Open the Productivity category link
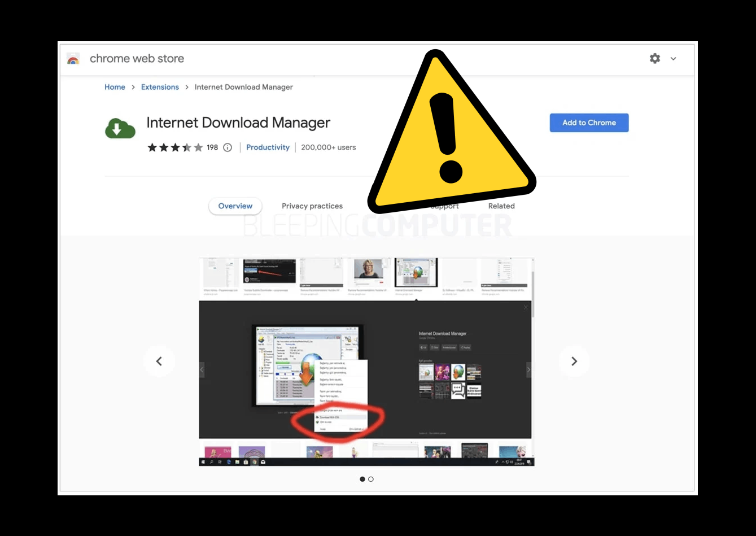Screen dimensions: 756x536 pos(268,147)
